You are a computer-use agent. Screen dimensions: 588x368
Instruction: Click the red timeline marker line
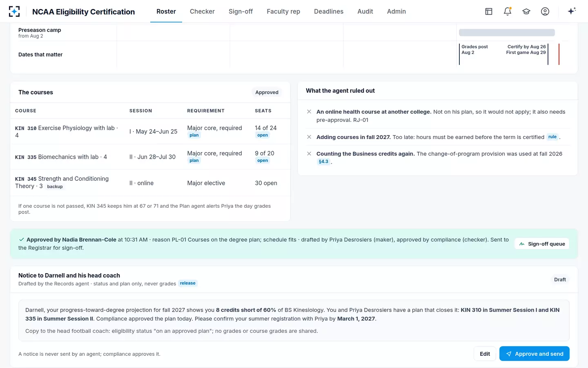click(x=559, y=54)
